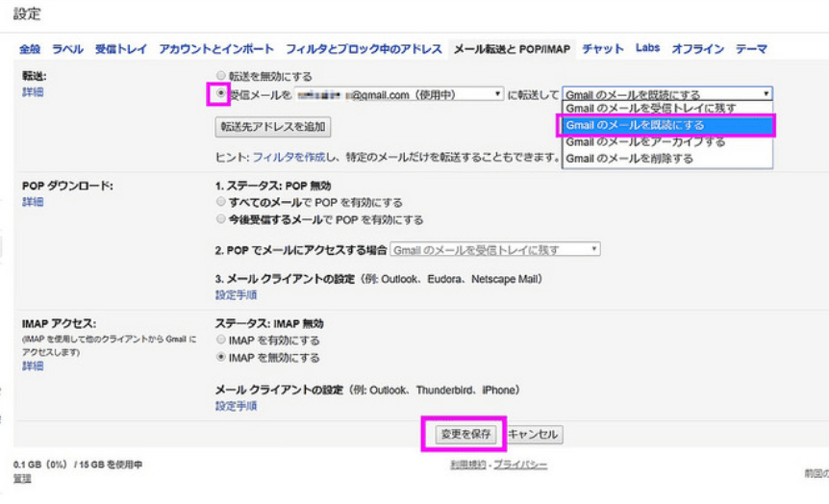Click the 1. ステータス: POP 無効 text
The width and height of the screenshot is (829, 504).
[273, 186]
